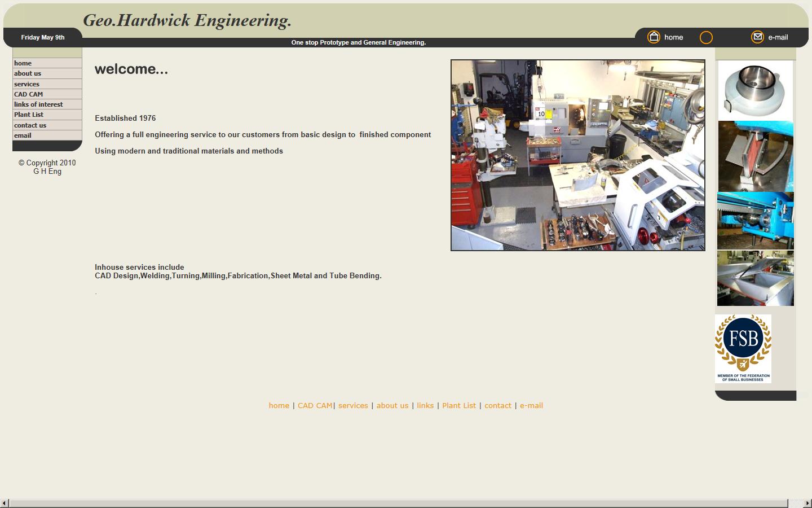Click the e-mail envelope icon in the header
The image size is (812, 508).
tap(757, 37)
